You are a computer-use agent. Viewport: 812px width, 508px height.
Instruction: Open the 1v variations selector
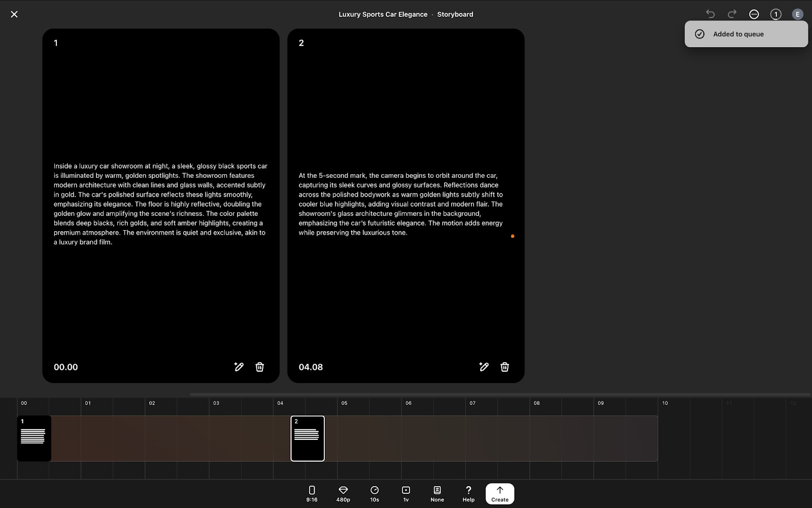[x=406, y=494]
